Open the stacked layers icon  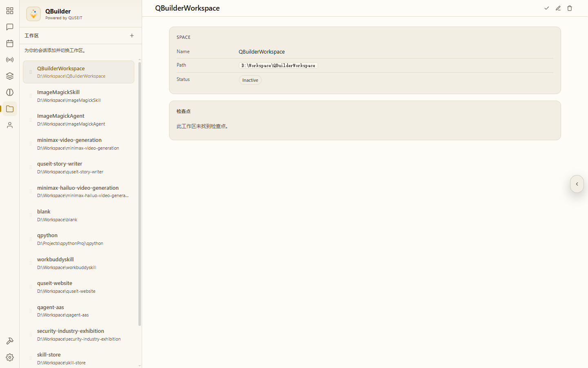(10, 76)
